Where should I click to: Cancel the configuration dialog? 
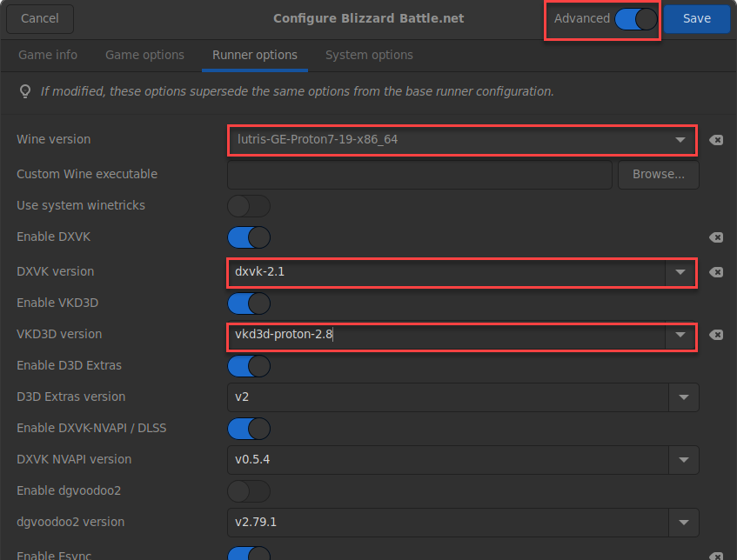click(40, 19)
